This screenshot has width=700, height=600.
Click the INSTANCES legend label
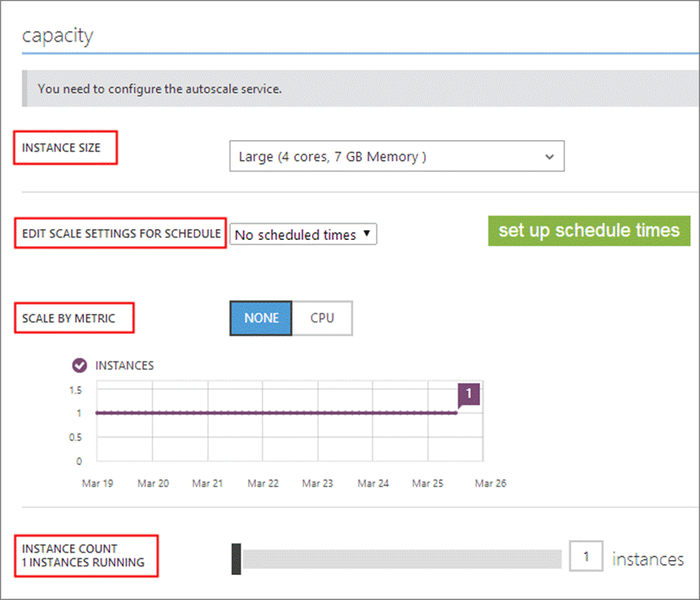coord(124,365)
